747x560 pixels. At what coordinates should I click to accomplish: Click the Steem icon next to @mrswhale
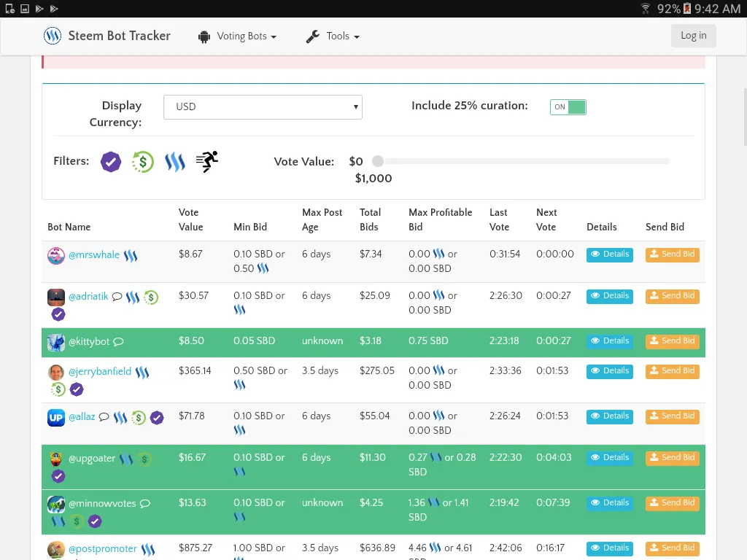point(131,256)
